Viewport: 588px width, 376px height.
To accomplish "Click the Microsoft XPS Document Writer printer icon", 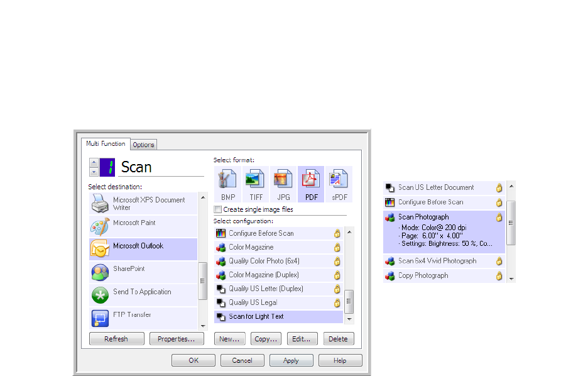I will 100,203.
